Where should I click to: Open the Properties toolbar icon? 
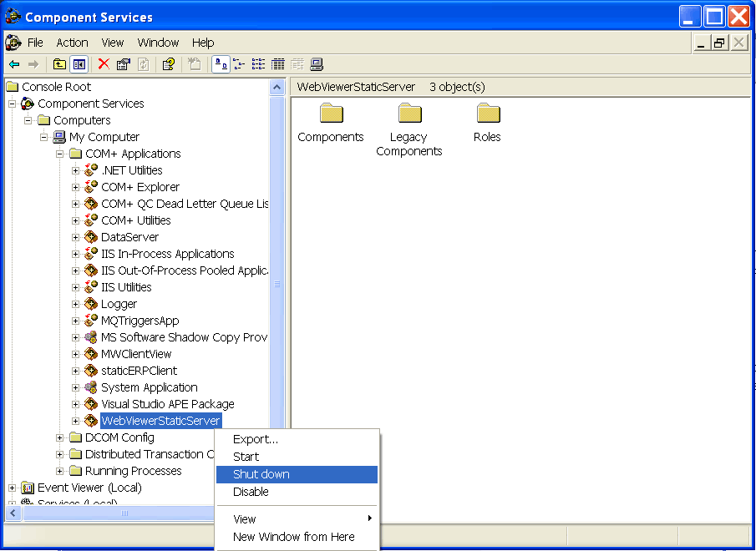click(x=124, y=64)
